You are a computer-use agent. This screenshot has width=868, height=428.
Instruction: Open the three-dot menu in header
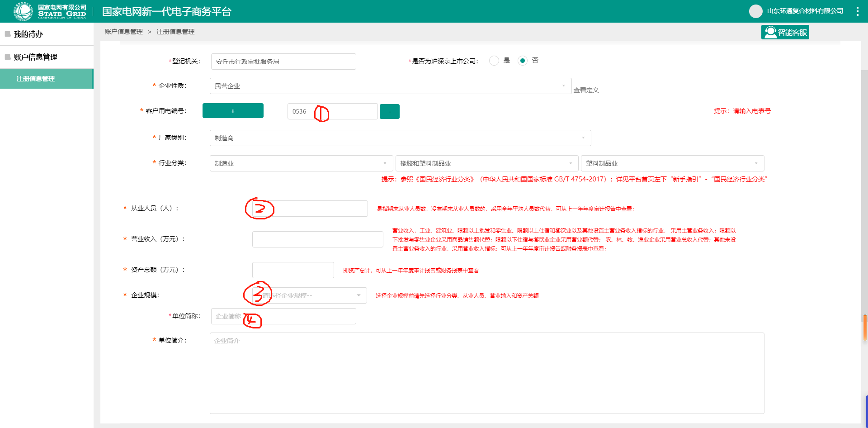point(857,11)
